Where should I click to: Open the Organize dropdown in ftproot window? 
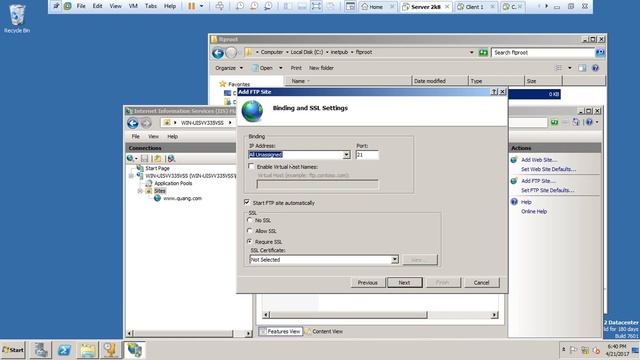coord(229,68)
